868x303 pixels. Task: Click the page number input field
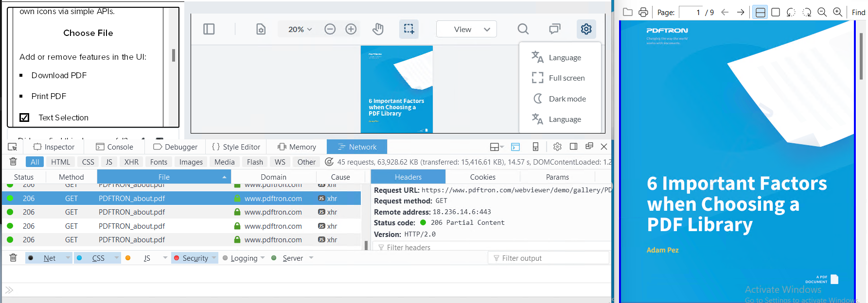click(x=691, y=12)
